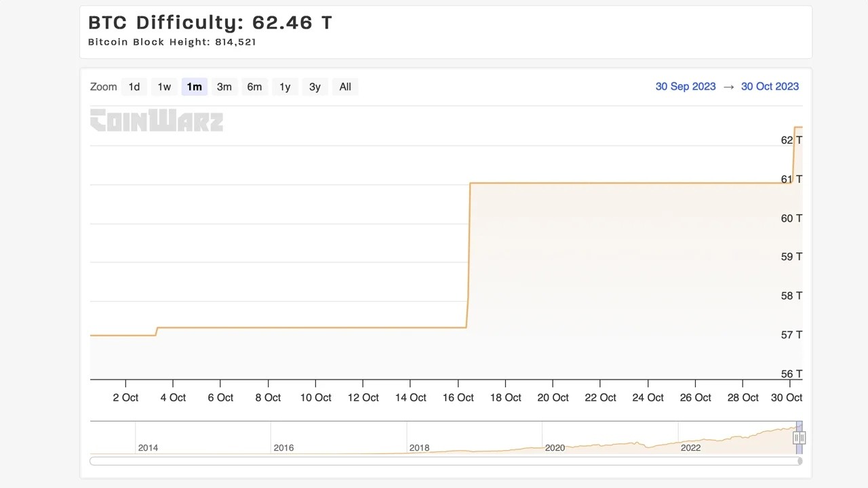Select the active 1m zoom button

click(x=194, y=87)
